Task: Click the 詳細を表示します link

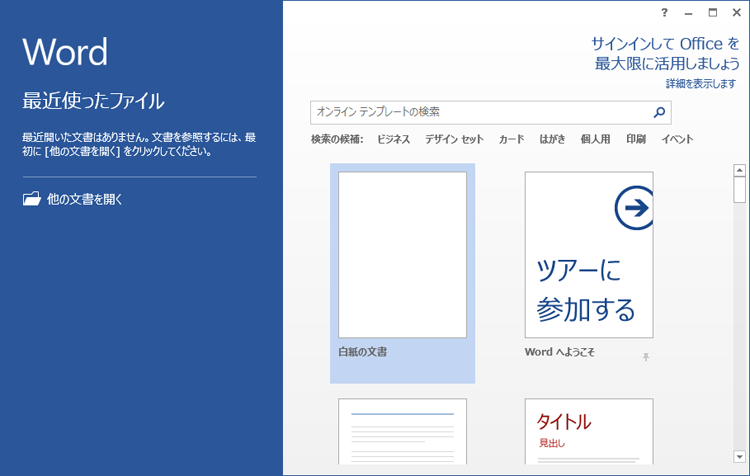Action: pyautogui.click(x=701, y=84)
